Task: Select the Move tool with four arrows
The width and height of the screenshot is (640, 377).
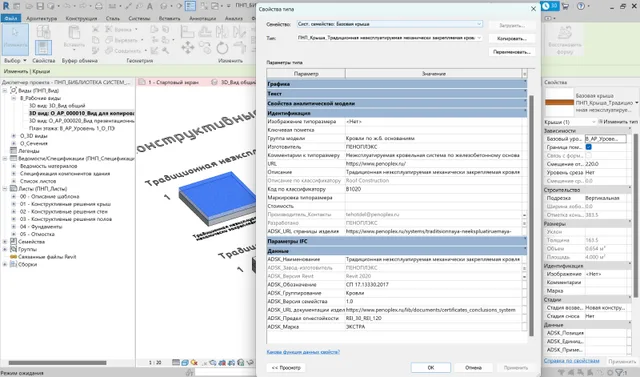Action: 188,48
